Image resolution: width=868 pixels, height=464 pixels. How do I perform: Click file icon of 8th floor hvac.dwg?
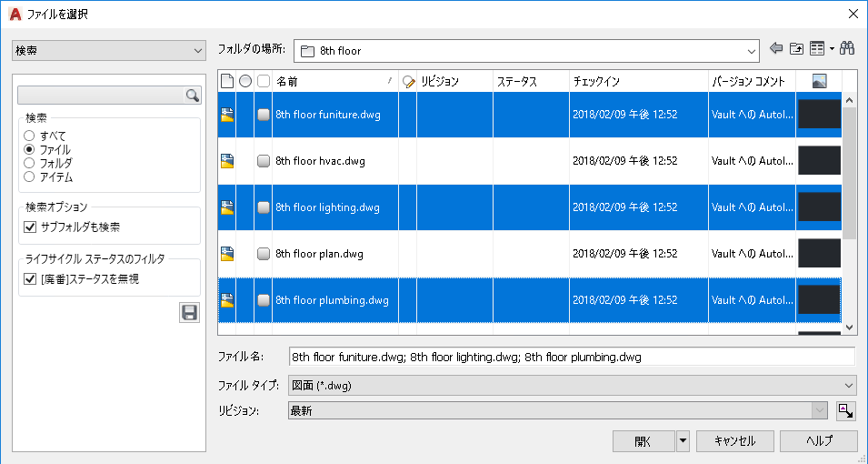[x=227, y=161]
